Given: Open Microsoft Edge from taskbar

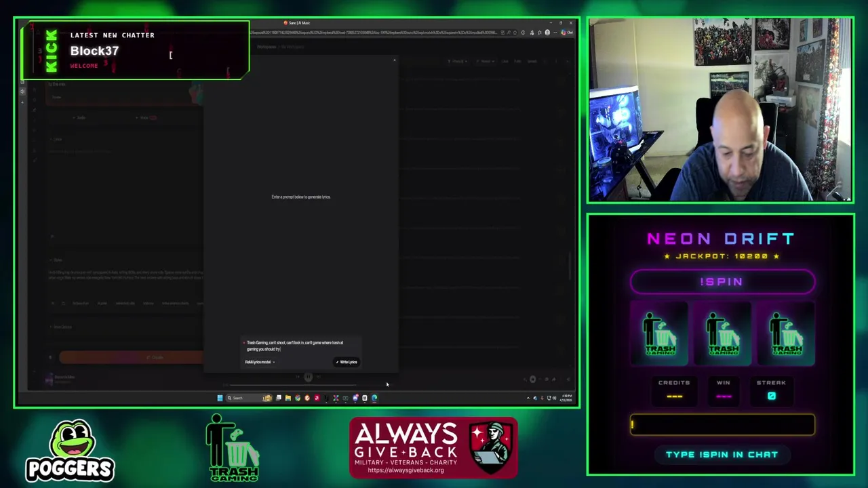Looking at the screenshot, I should [374, 398].
